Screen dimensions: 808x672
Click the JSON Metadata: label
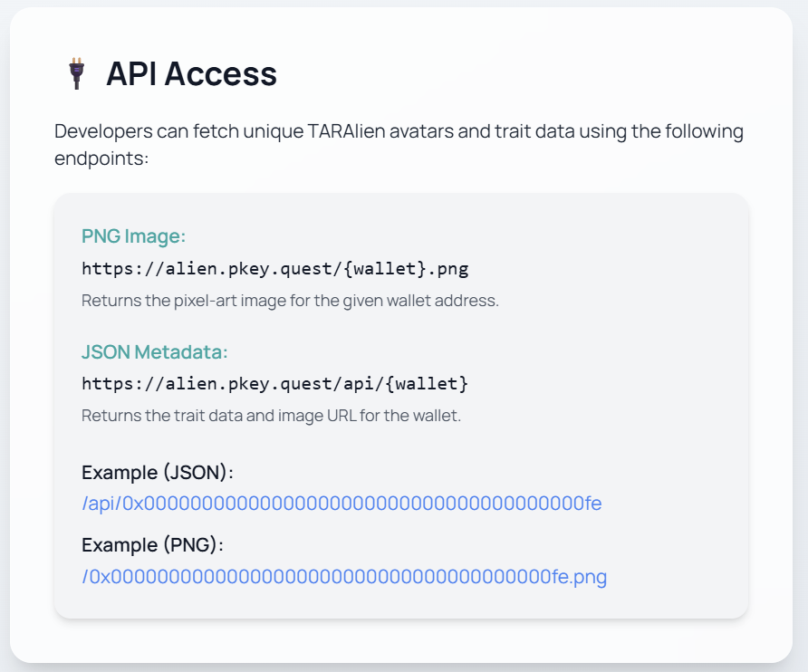coord(155,352)
